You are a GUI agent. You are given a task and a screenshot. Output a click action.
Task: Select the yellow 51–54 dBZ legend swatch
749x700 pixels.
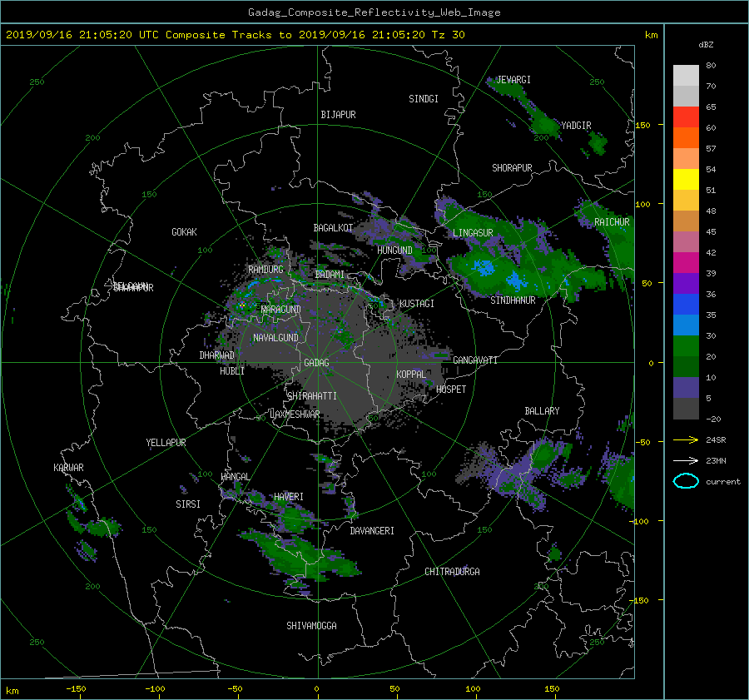point(686,180)
